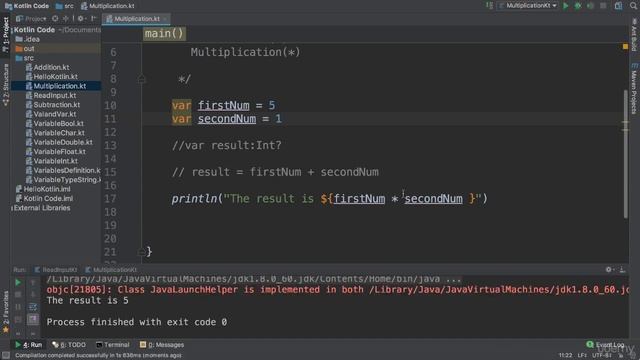Click the src breadcrumb in navigation bar
The image size is (640, 360).
click(64, 6)
